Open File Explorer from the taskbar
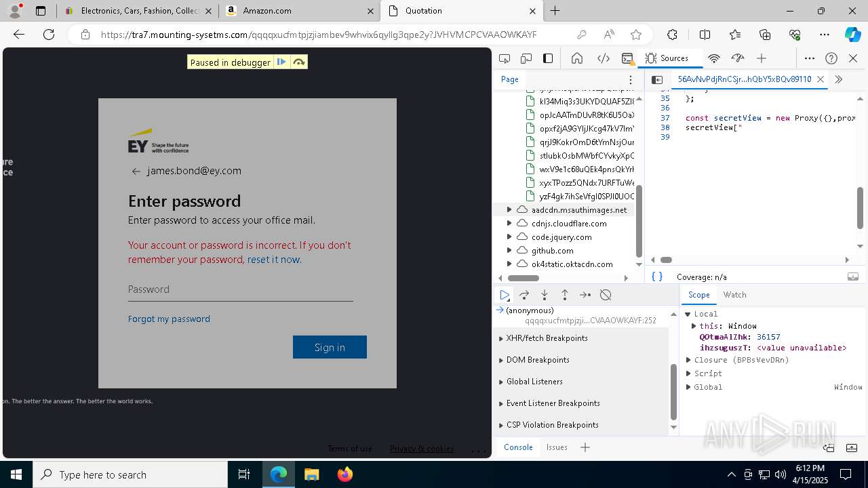This screenshot has height=488, width=868. tap(312, 474)
